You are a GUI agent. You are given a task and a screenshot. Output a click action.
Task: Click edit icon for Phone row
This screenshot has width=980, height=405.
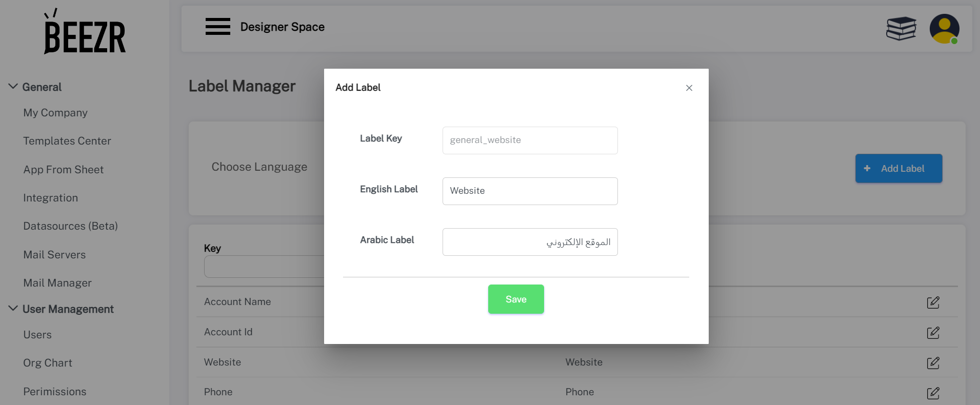933,393
